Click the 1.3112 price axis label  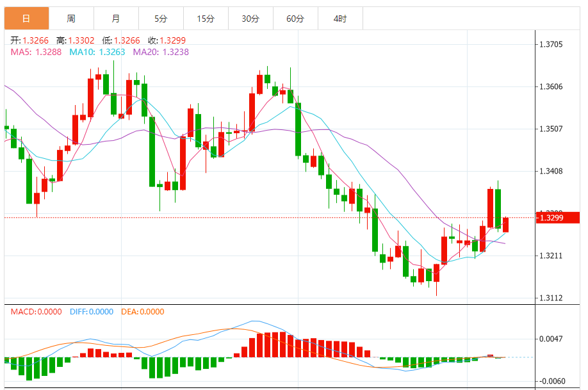pos(551,298)
